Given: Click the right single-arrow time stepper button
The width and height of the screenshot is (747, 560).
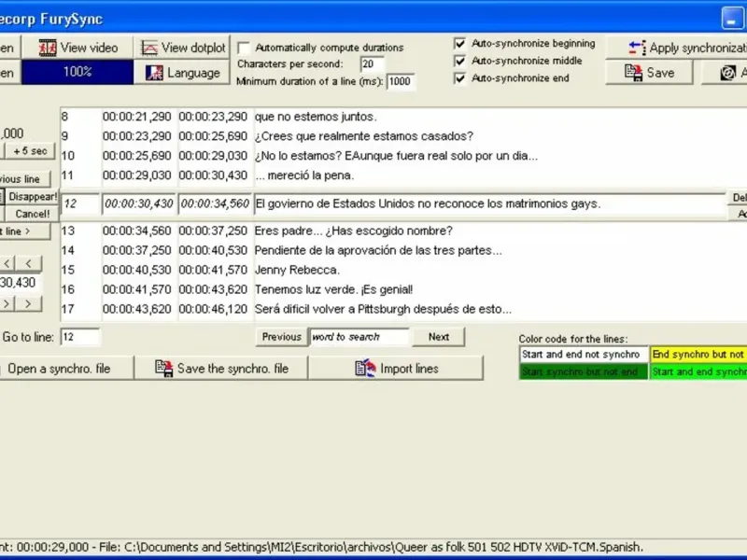Looking at the screenshot, I should point(28,304).
